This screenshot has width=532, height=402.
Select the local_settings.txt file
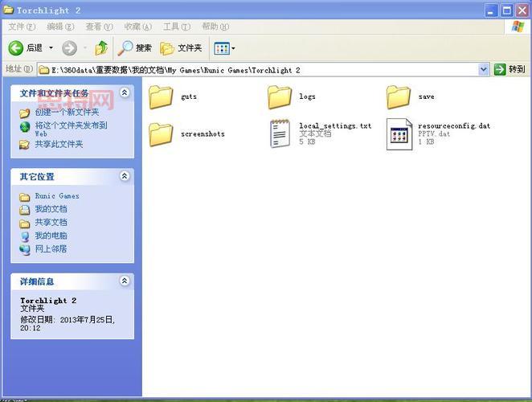280,133
